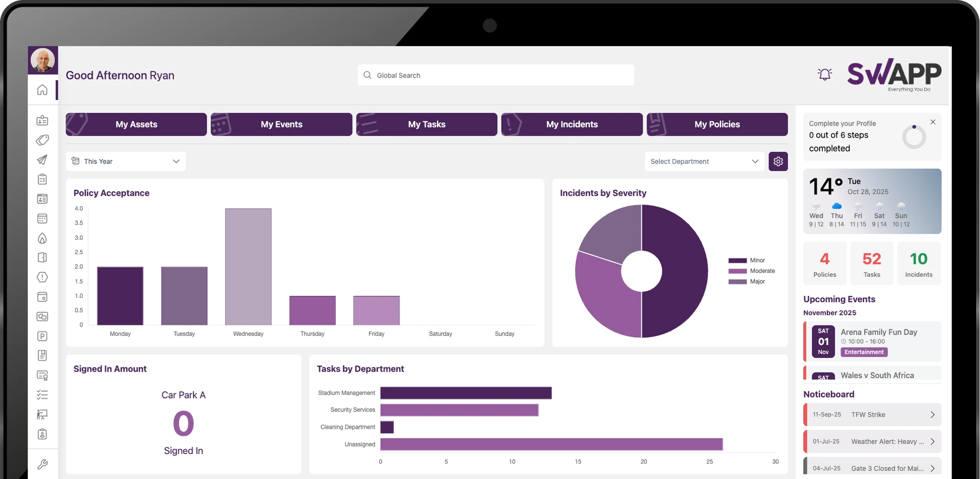The image size is (980, 479).
Task: Expand the TFW Strike notice chevron
Action: [932, 414]
